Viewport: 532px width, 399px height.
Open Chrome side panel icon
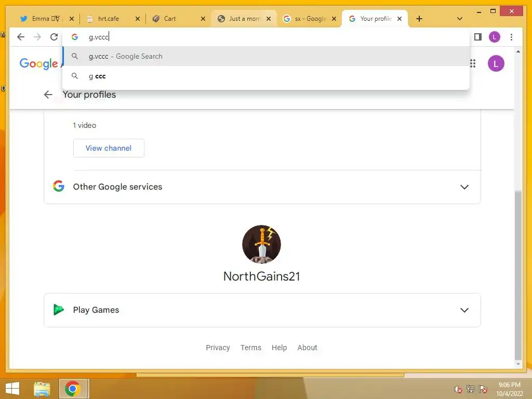coord(478,37)
